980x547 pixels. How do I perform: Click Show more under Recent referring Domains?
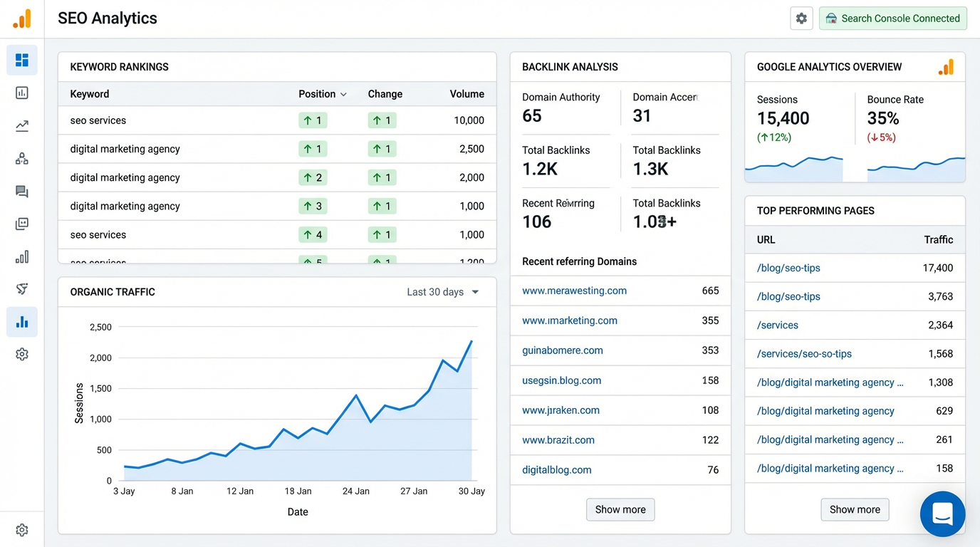[x=620, y=509]
